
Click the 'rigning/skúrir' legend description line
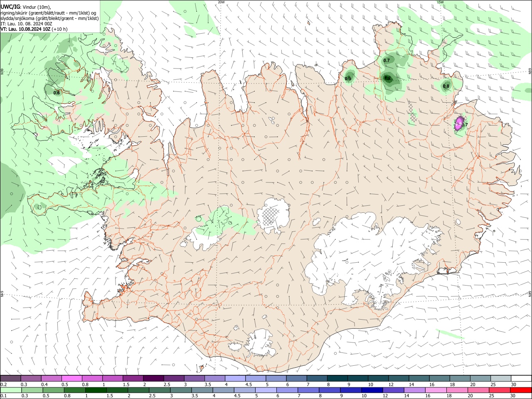click(x=48, y=13)
